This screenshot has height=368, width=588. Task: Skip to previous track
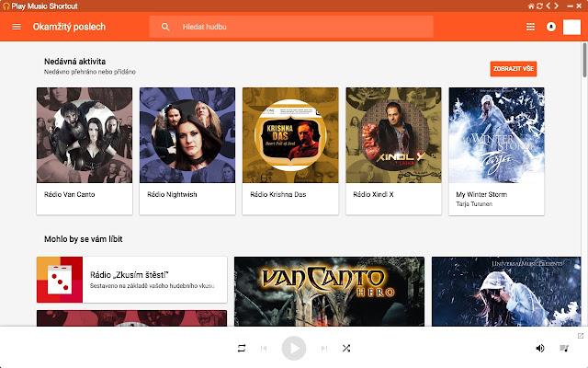pos(264,348)
